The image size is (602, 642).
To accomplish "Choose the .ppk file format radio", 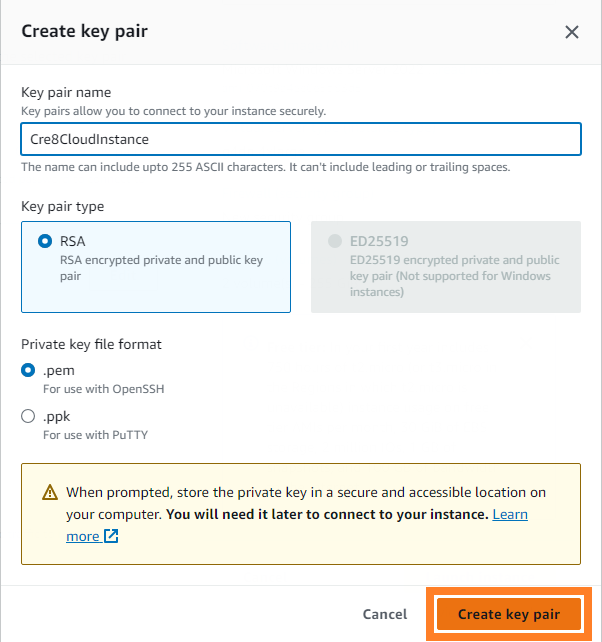I will [x=29, y=416].
